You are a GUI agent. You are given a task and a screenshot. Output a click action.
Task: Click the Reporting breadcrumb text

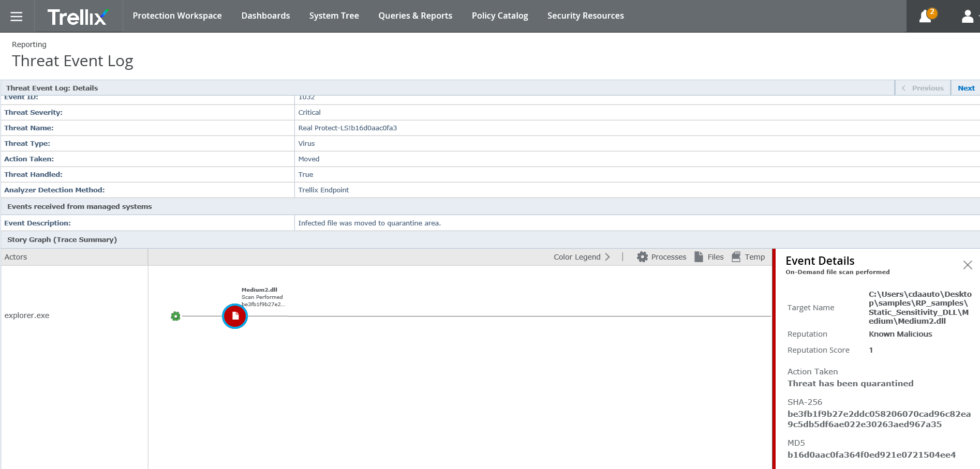[29, 44]
